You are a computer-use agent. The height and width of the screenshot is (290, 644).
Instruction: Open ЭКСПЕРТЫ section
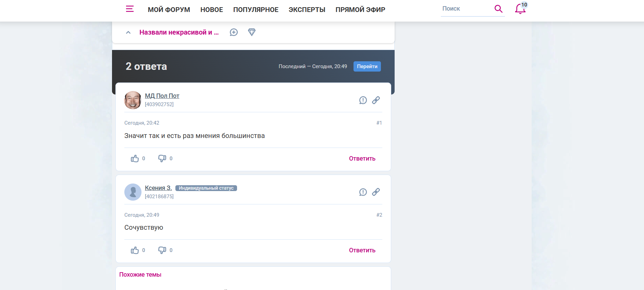[x=307, y=10]
